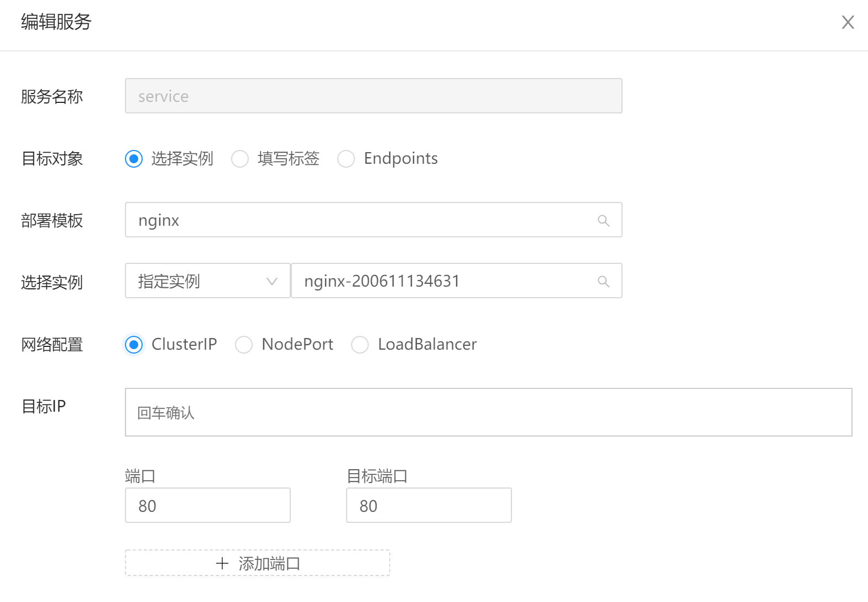Select the Endpoints radio button

pos(346,159)
